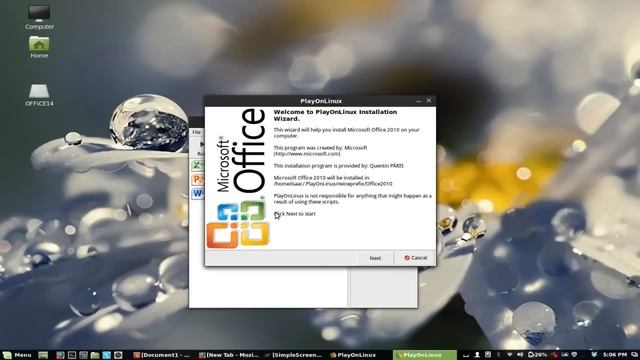Screen dimensions: 640x360
Task: Minimize the PlayOnLinux wizard window
Action: (418, 100)
